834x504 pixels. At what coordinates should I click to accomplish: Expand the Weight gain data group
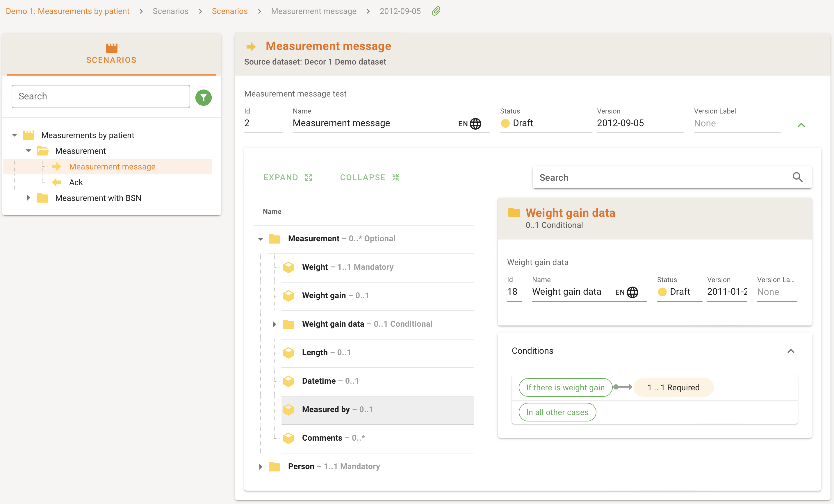[x=275, y=324]
